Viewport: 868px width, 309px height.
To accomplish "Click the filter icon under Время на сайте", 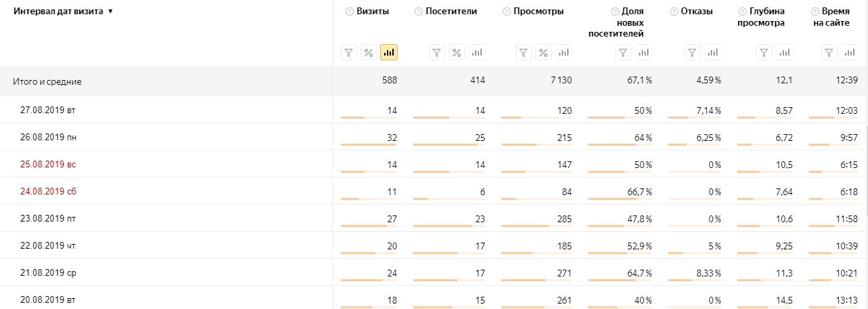I will pyautogui.click(x=829, y=53).
